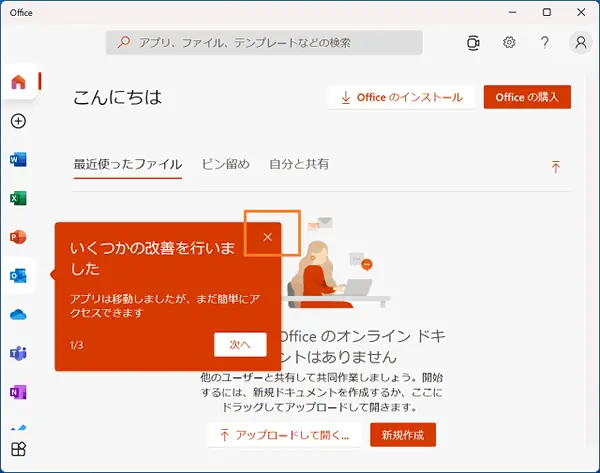Open OneNote from the sidebar

point(18,392)
